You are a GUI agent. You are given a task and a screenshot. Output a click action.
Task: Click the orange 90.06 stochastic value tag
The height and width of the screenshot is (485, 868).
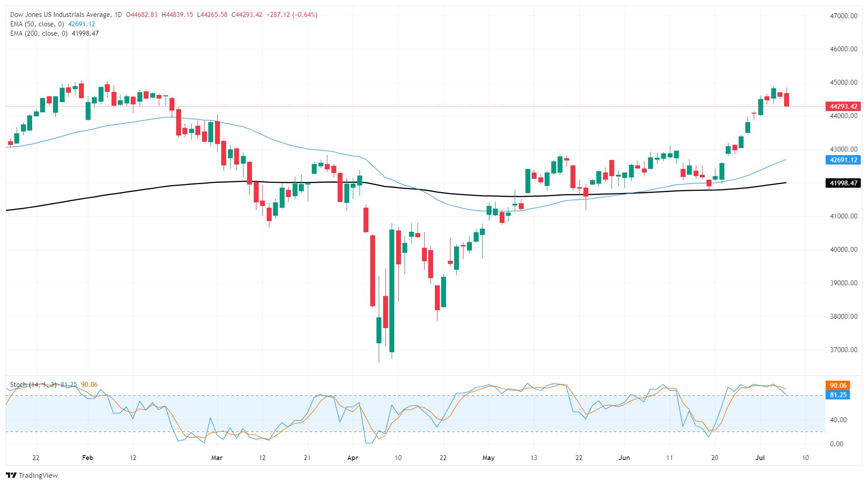pos(838,385)
